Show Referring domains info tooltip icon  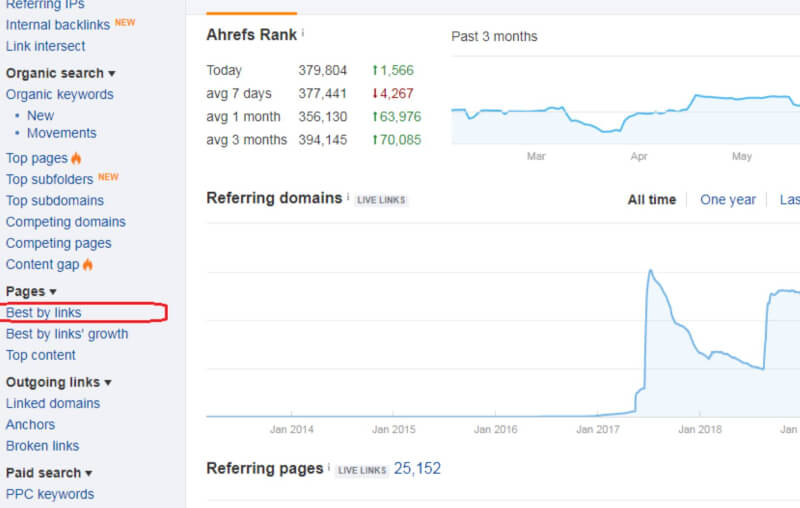[348, 196]
